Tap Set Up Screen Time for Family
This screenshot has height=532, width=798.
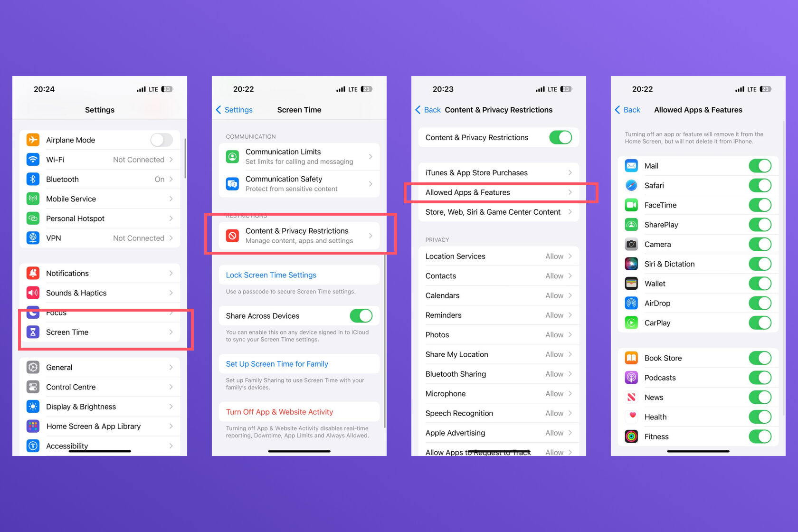pyautogui.click(x=277, y=364)
